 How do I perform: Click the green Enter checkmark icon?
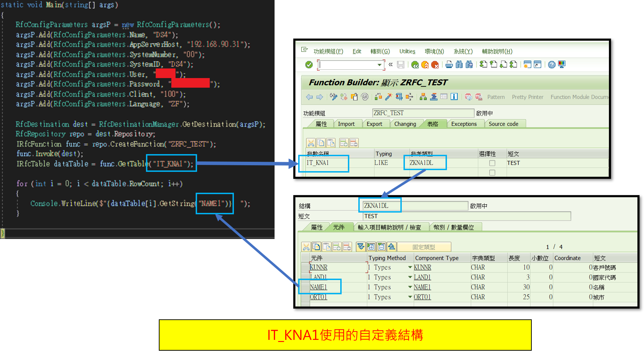[309, 65]
